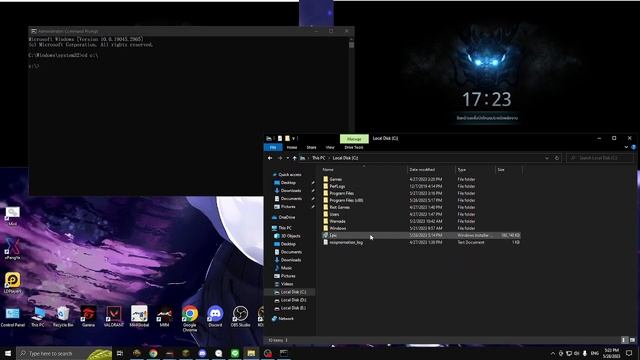Click This PC in the address breadcrumb

click(x=318, y=158)
